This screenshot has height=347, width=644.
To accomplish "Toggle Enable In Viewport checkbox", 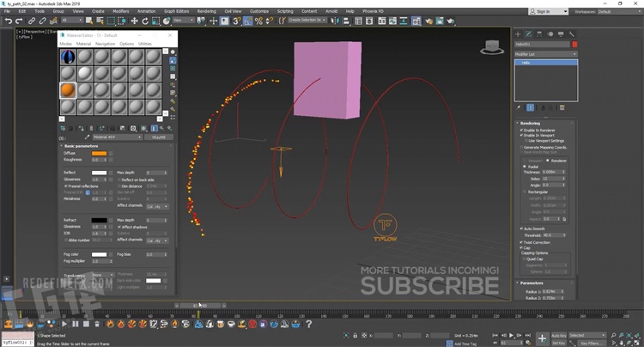I will 521,135.
